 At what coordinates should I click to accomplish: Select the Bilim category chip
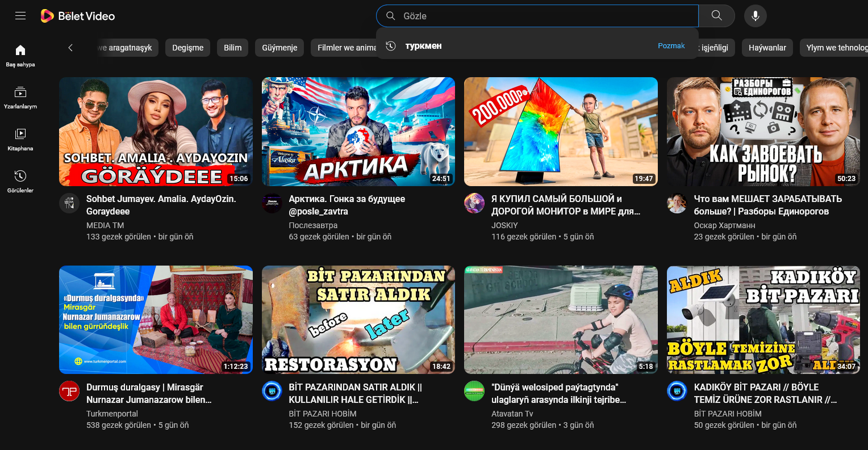point(232,48)
